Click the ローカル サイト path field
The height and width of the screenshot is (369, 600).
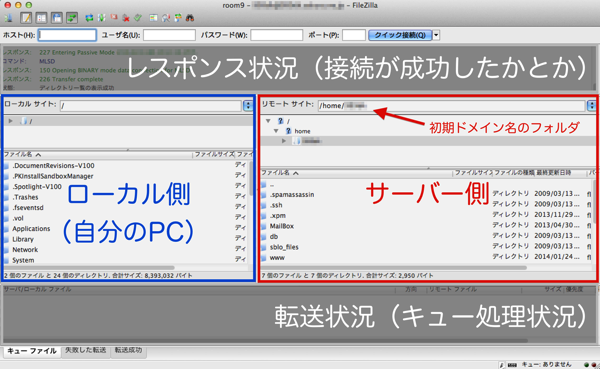150,106
